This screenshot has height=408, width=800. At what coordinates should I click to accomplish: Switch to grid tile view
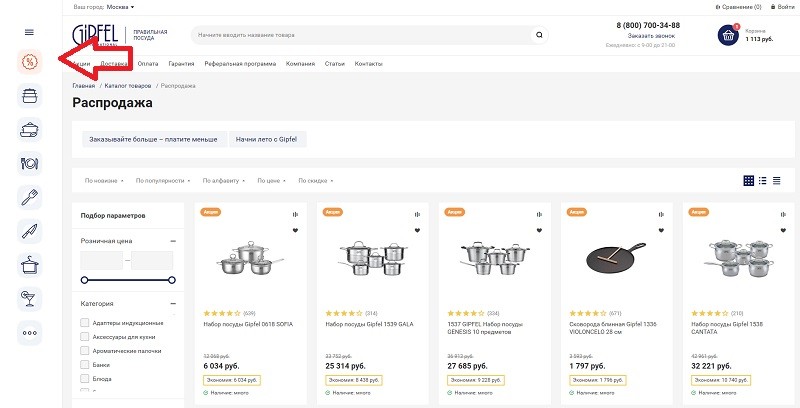(x=748, y=180)
